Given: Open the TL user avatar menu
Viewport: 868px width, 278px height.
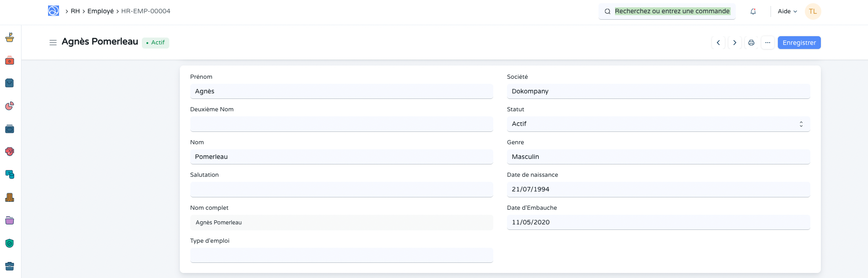Looking at the screenshot, I should [813, 11].
